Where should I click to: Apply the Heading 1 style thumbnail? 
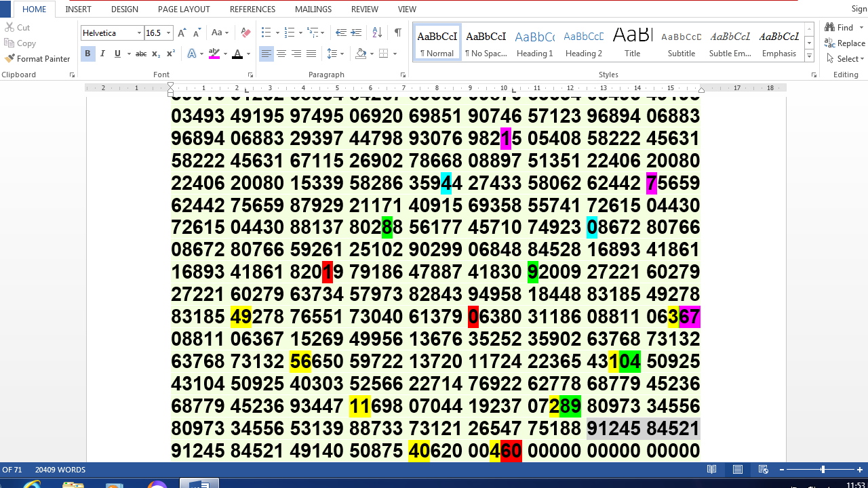click(x=534, y=43)
